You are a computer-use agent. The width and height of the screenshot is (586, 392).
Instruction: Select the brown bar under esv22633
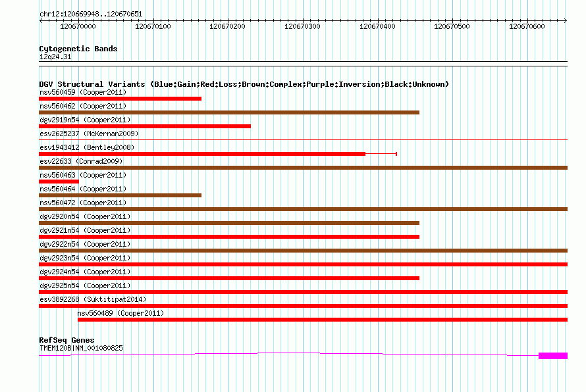click(x=303, y=168)
